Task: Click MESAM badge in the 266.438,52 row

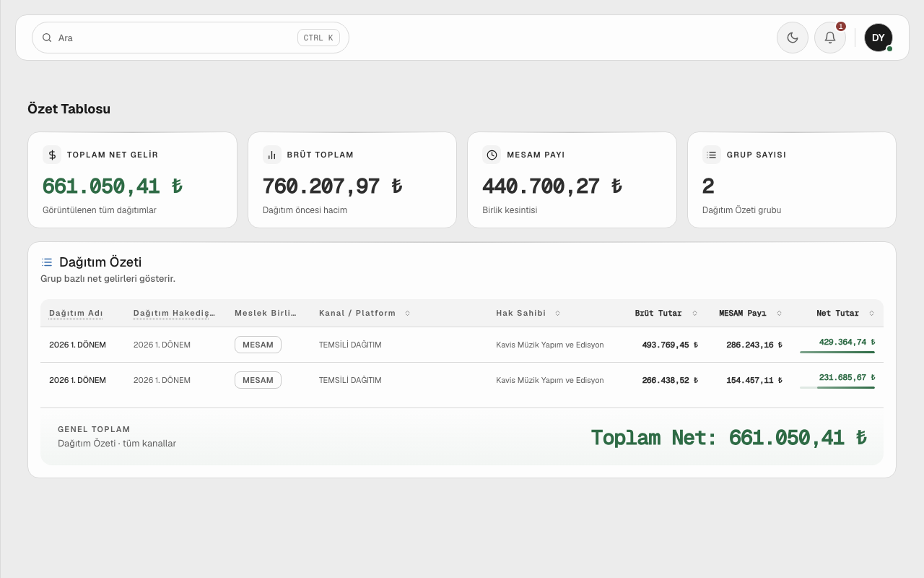Action: pyautogui.click(x=258, y=380)
